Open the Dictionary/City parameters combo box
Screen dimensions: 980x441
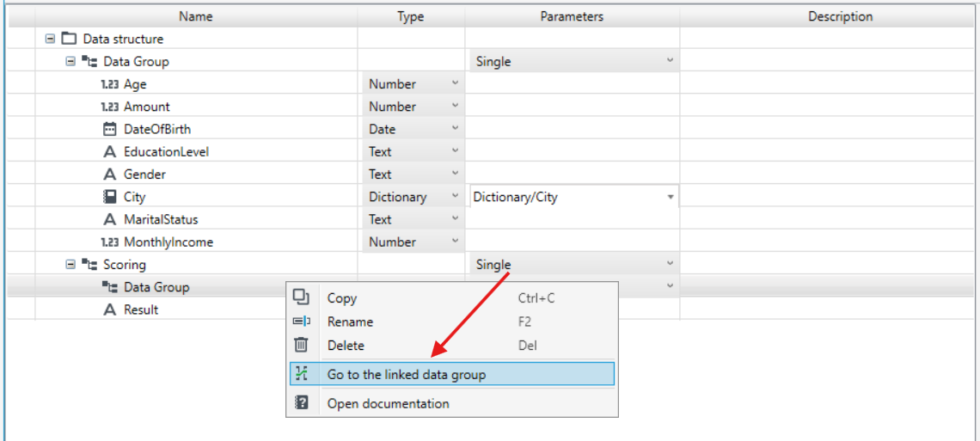(573, 197)
